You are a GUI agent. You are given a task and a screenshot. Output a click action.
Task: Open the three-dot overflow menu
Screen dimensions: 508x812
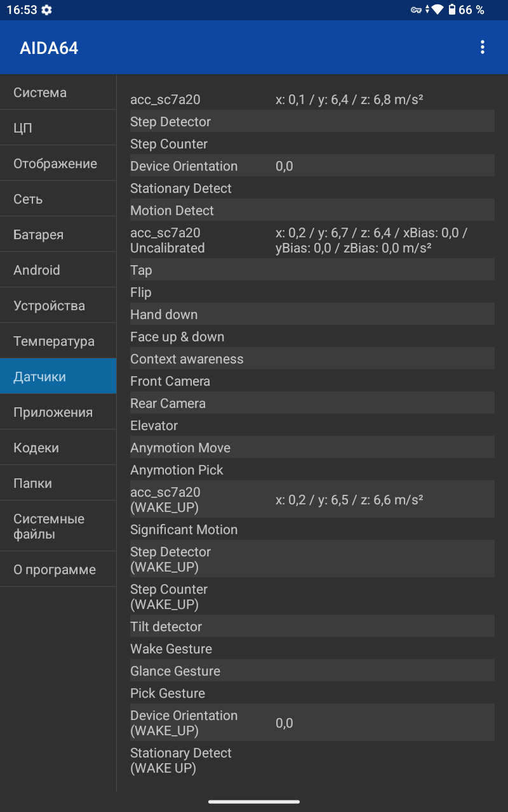483,48
